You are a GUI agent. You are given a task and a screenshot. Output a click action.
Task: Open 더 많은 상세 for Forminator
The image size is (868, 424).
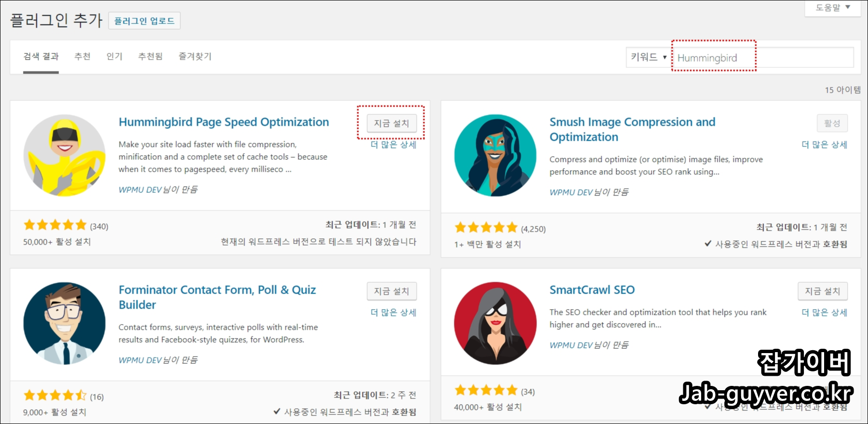(393, 313)
